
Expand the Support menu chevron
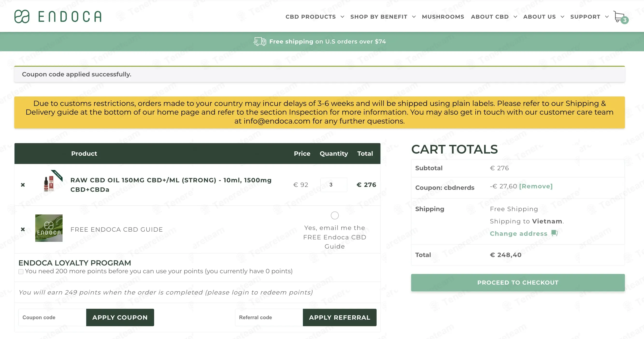[607, 17]
